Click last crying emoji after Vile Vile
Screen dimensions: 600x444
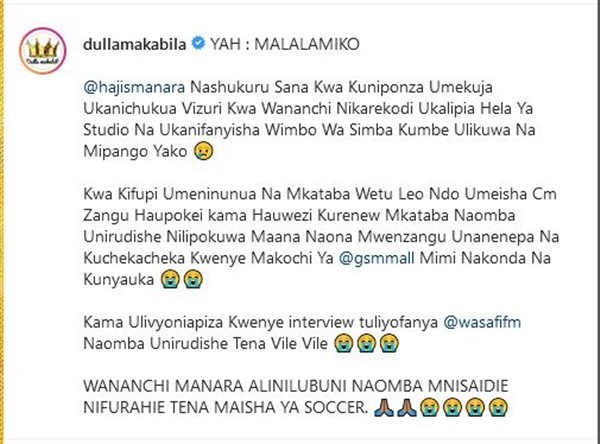click(x=389, y=343)
